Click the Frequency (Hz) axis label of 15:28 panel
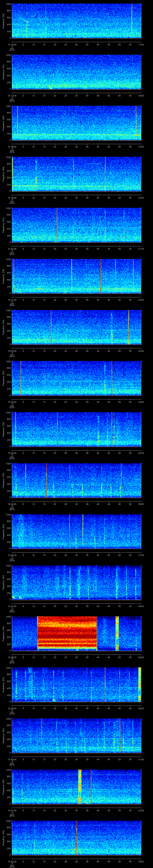153x868 pixels. [x=3, y=633]
